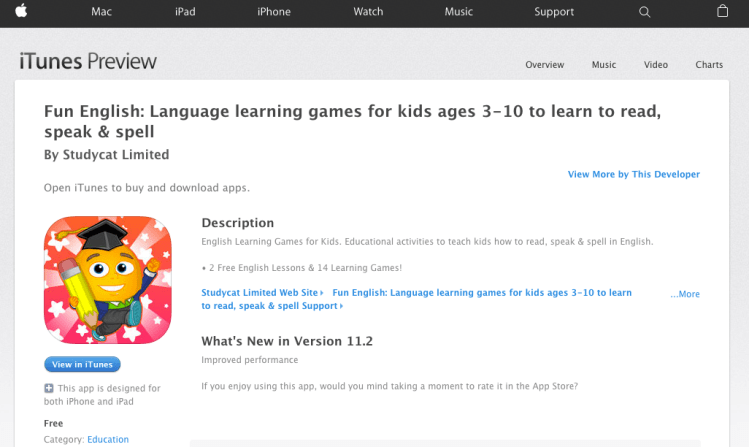Open the Education category link
The height and width of the screenshot is (447, 749).
(108, 439)
